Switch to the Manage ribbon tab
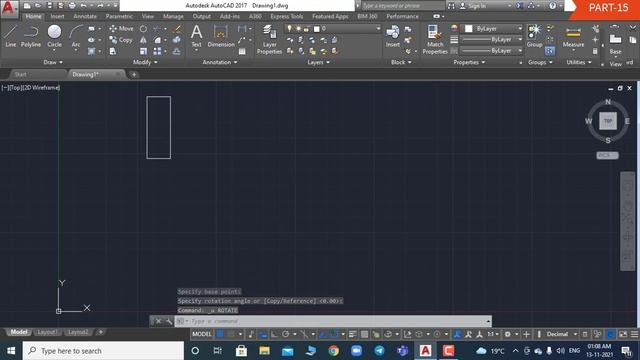This screenshot has width=640, height=360. coord(173,16)
